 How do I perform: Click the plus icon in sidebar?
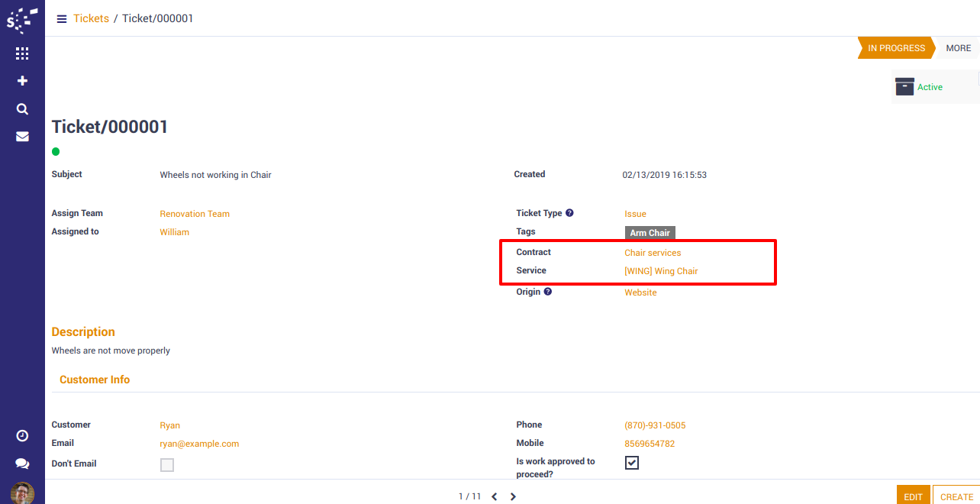click(x=22, y=81)
